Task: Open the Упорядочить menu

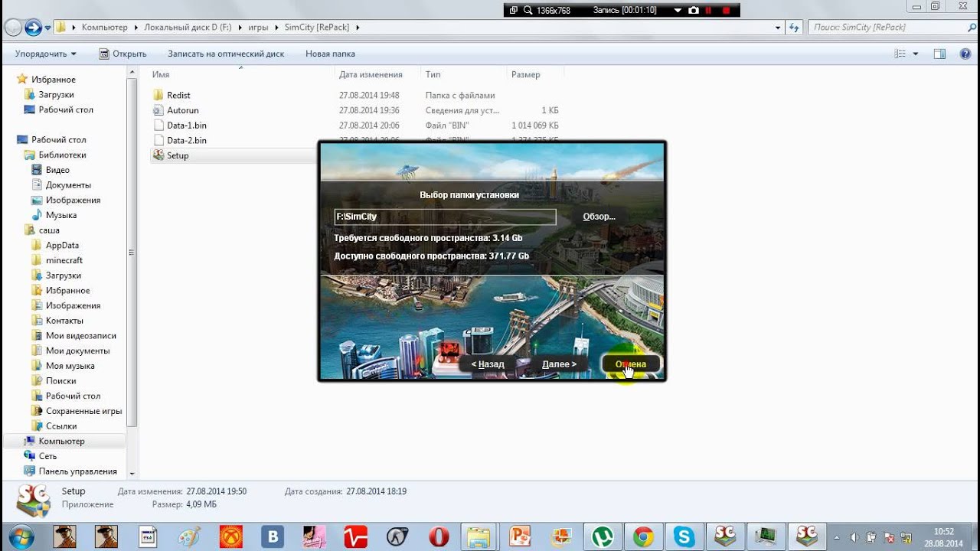Action: click(46, 54)
